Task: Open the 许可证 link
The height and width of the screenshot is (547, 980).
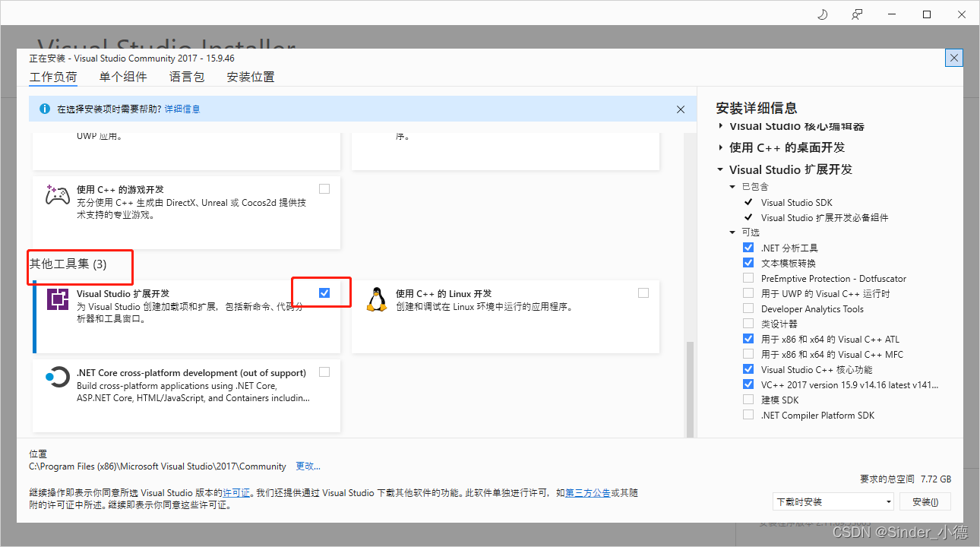Action: pos(236,493)
